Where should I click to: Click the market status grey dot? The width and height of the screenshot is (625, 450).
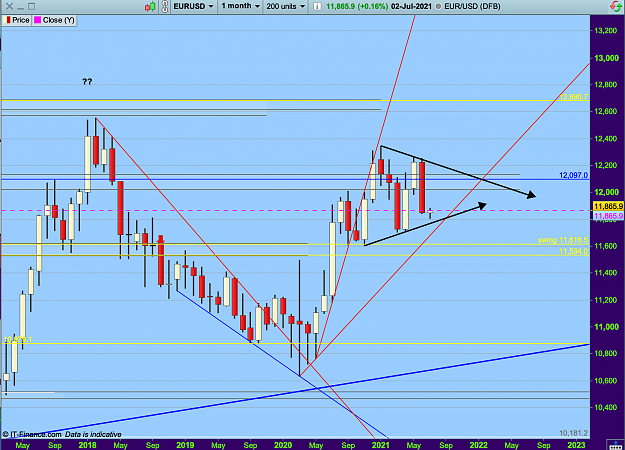point(438,6)
